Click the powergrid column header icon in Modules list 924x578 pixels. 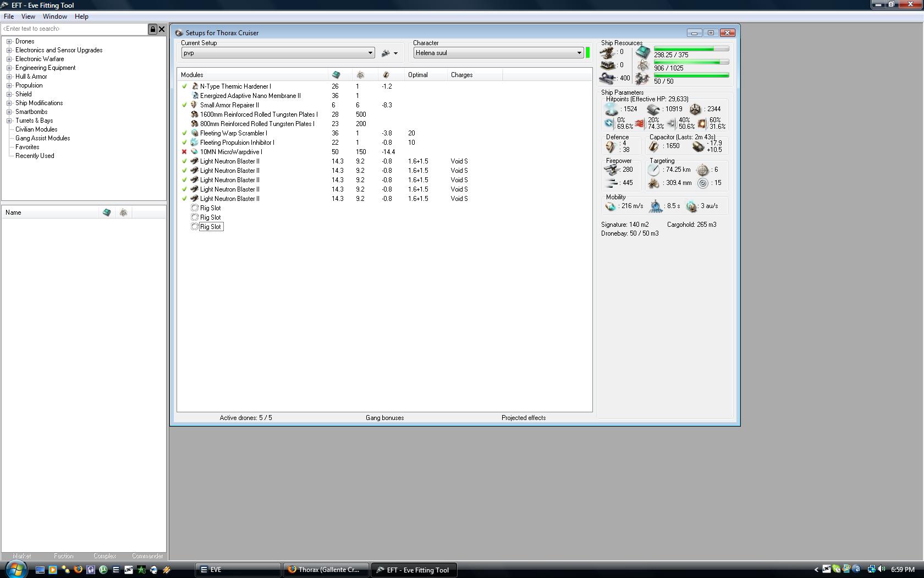[x=361, y=75]
